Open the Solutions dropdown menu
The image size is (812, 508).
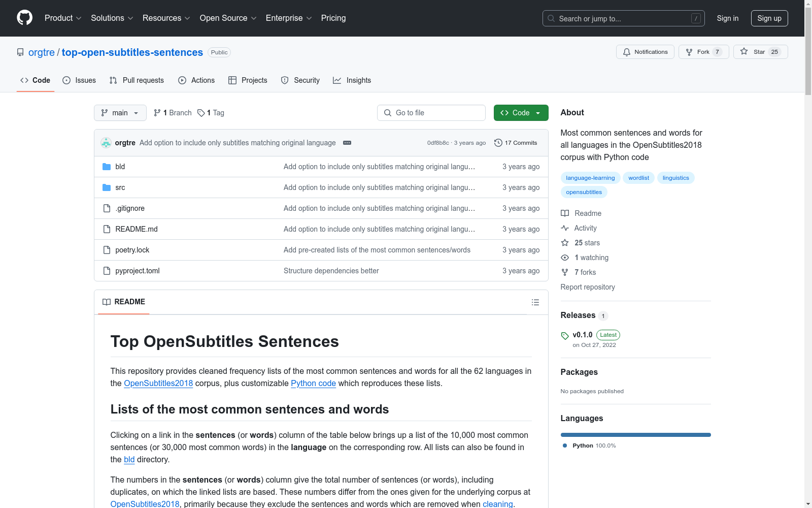(x=112, y=18)
